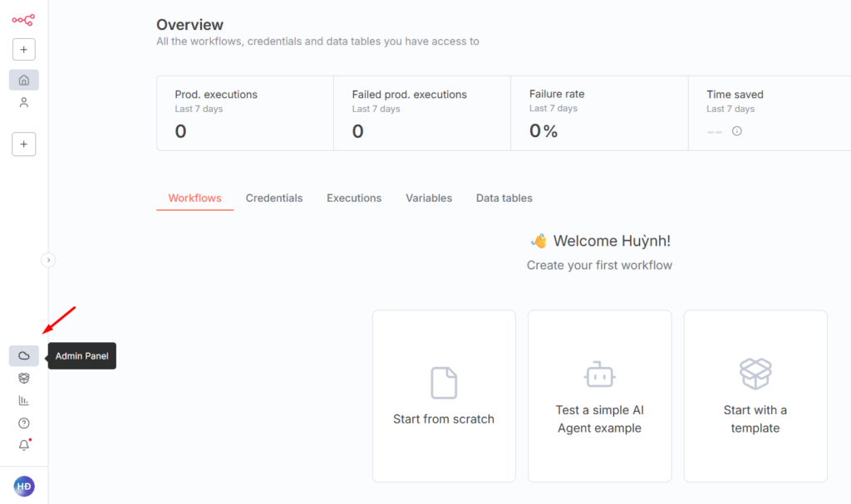Click the info icon in Time saved card
This screenshot has height=504, width=851.
pos(736,131)
